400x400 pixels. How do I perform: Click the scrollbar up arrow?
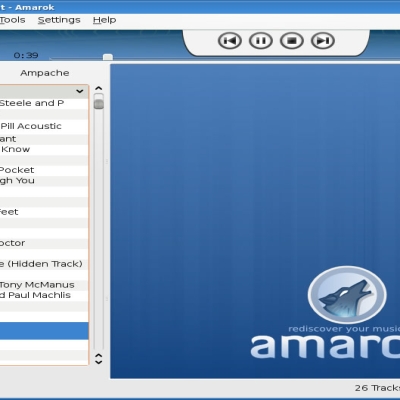point(98,88)
